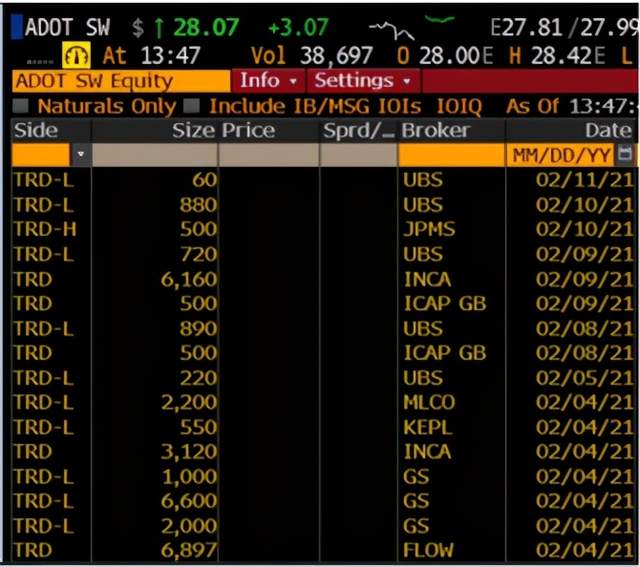Viewport: 640px width, 567px height.
Task: Select the JPMS TRD-H 500 row
Action: (x=322, y=229)
